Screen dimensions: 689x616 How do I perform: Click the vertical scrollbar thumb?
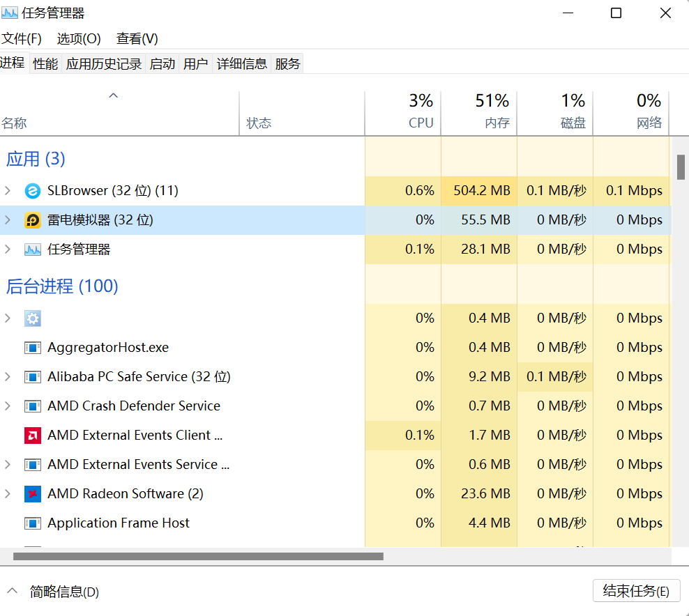click(681, 167)
